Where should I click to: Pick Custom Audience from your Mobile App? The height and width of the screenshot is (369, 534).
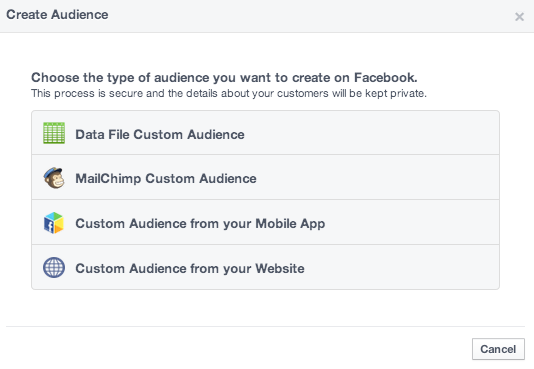click(265, 222)
